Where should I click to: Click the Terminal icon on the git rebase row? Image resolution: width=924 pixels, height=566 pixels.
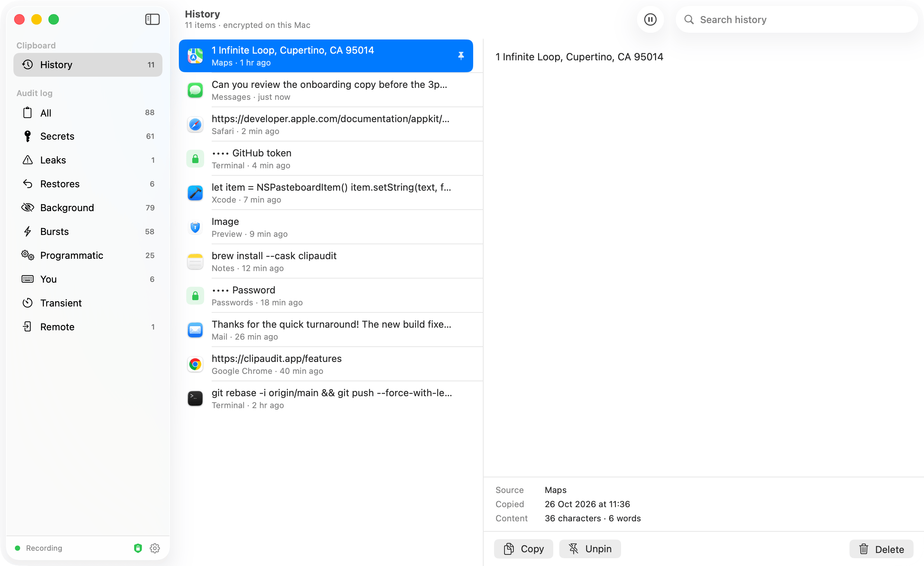195,398
